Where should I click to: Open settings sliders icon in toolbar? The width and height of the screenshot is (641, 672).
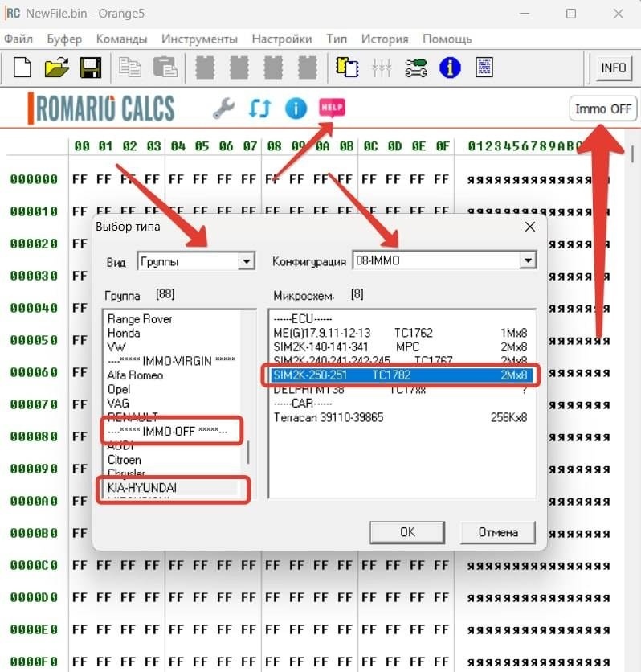(382, 68)
